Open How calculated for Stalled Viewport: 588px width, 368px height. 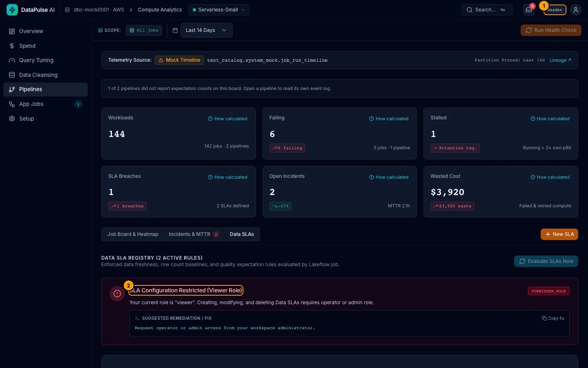(550, 119)
